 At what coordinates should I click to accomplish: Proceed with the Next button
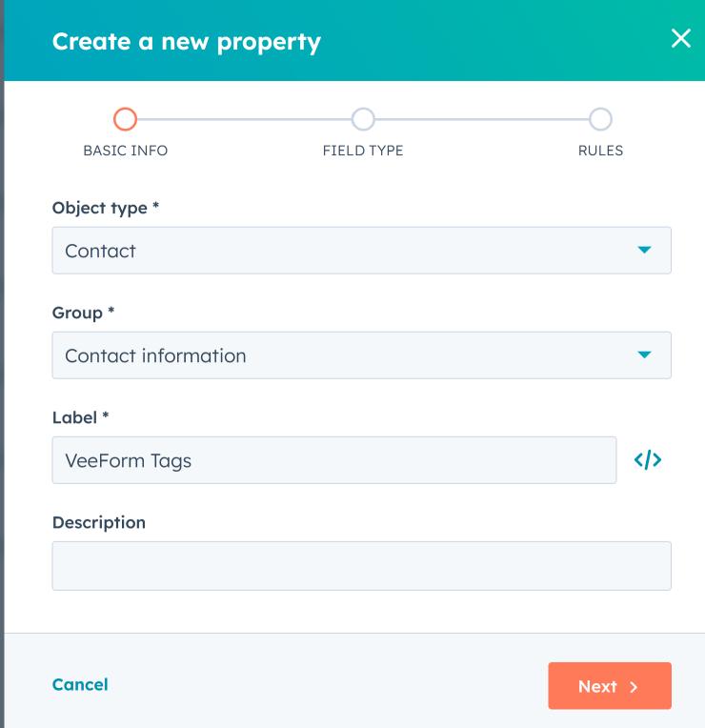[610, 686]
